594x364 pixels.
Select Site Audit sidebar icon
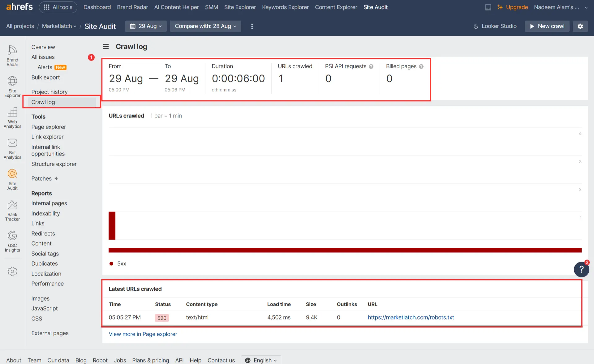[x=12, y=179]
